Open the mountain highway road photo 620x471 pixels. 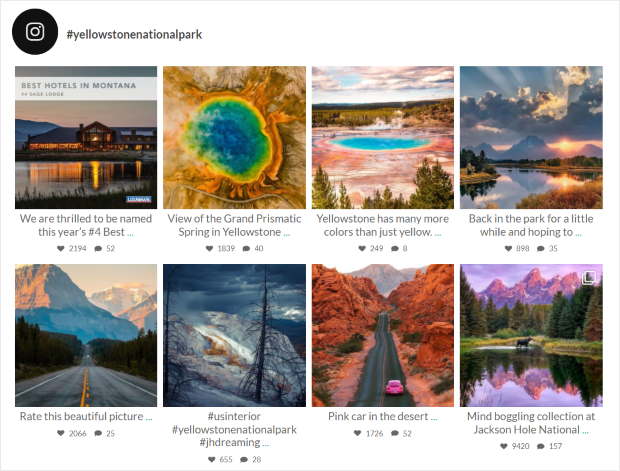tap(86, 335)
